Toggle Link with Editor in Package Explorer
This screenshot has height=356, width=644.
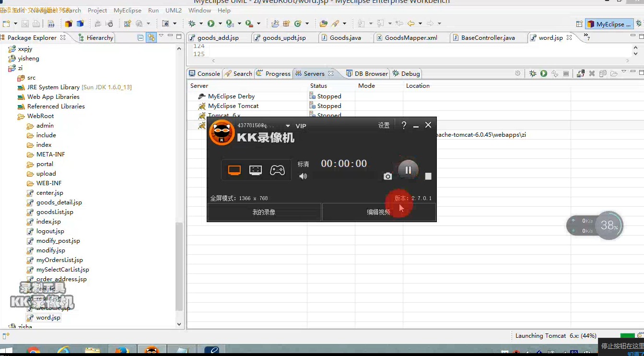tap(151, 37)
